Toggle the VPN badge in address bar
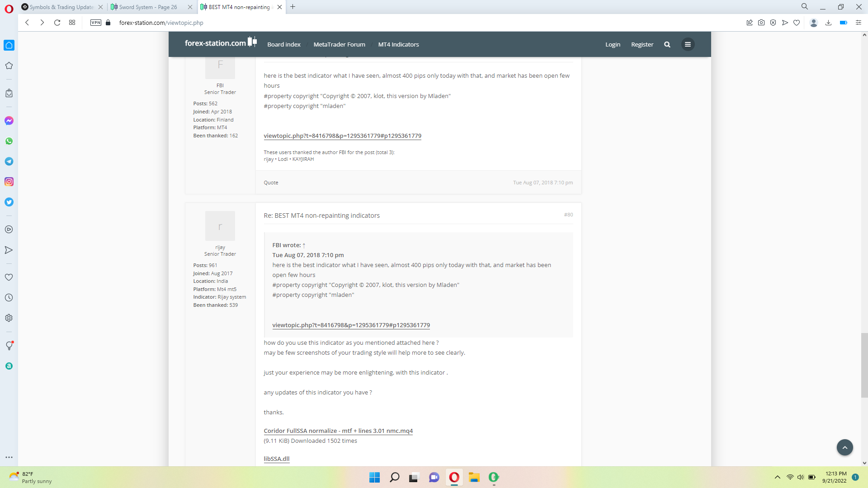This screenshot has height=488, width=868. (x=96, y=23)
